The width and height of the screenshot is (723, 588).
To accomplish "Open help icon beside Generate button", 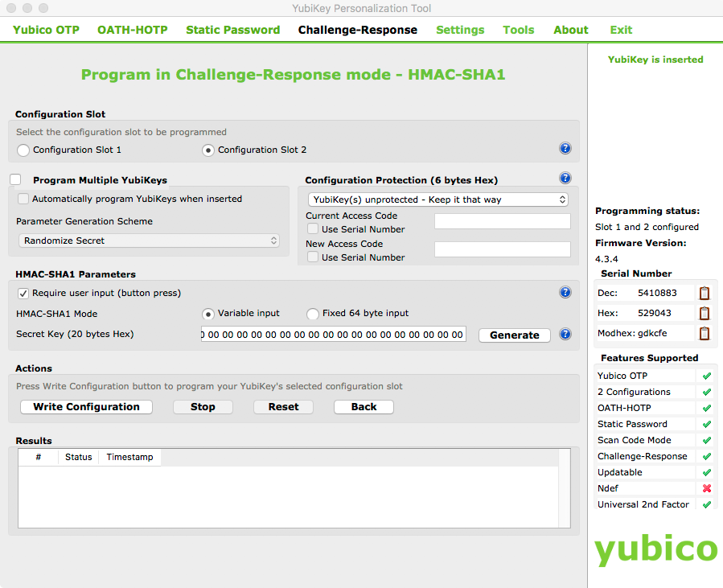I will [565, 334].
